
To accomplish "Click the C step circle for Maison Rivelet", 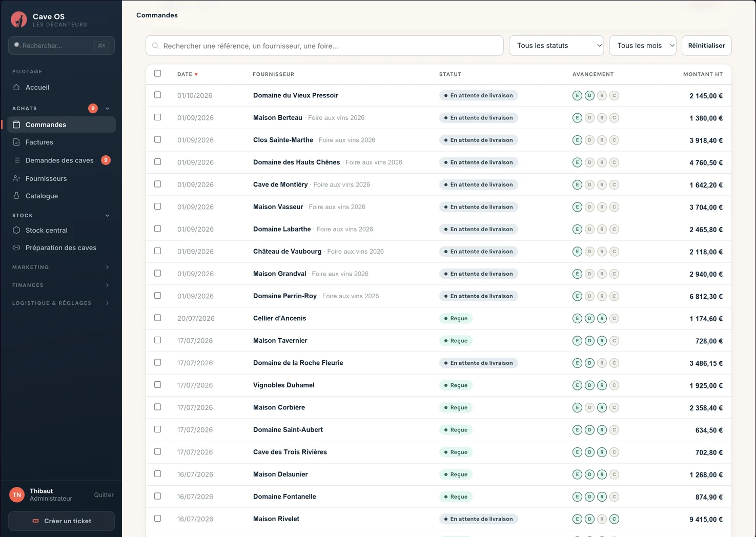I will (614, 519).
